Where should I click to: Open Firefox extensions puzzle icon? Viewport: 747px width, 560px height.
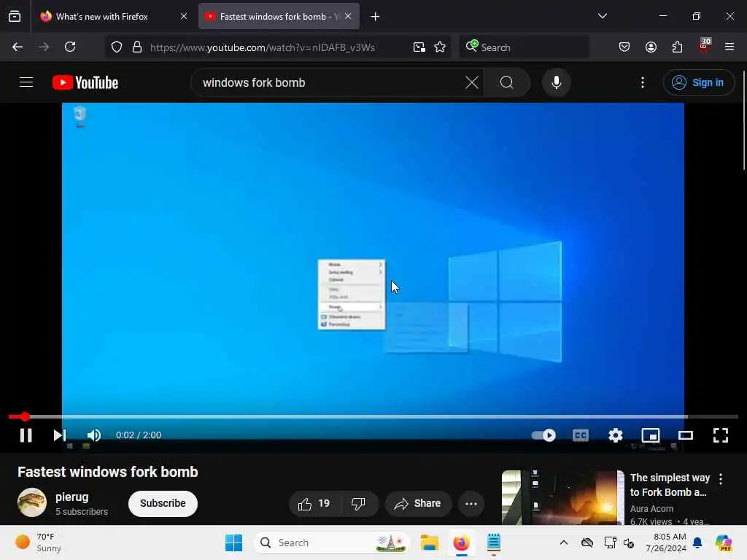677,47
